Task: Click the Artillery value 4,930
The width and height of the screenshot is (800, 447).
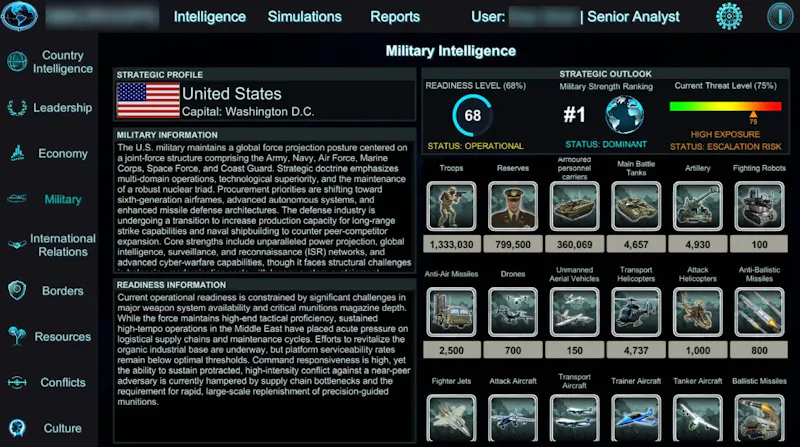Action: tap(697, 244)
